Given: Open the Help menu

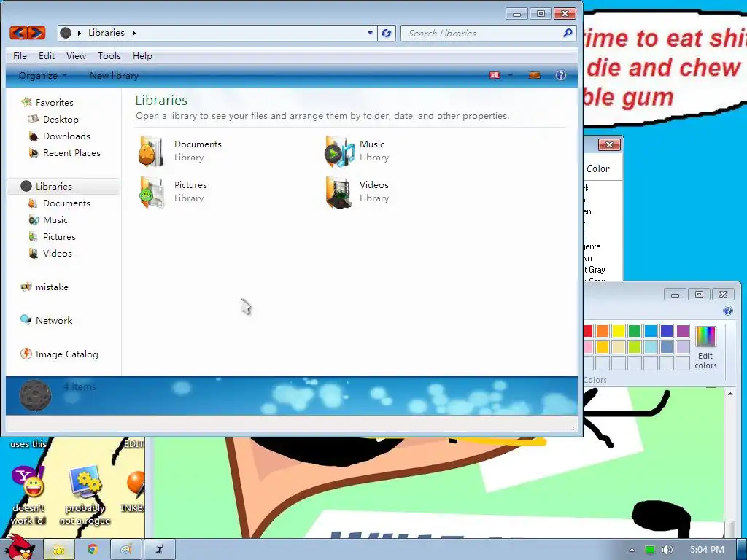Looking at the screenshot, I should [x=142, y=55].
